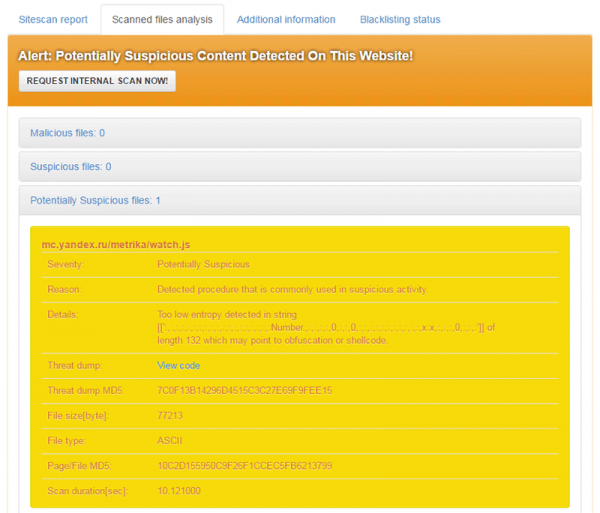Switch to the Additional information tab

pos(286,20)
